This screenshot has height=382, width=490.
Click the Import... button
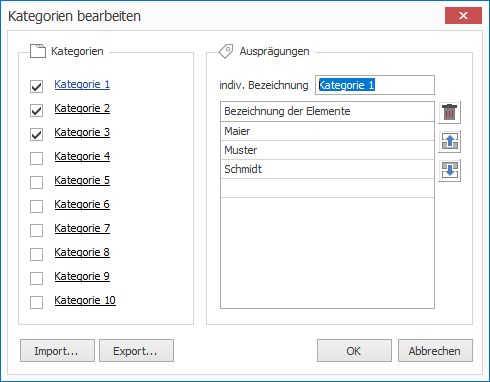click(57, 351)
